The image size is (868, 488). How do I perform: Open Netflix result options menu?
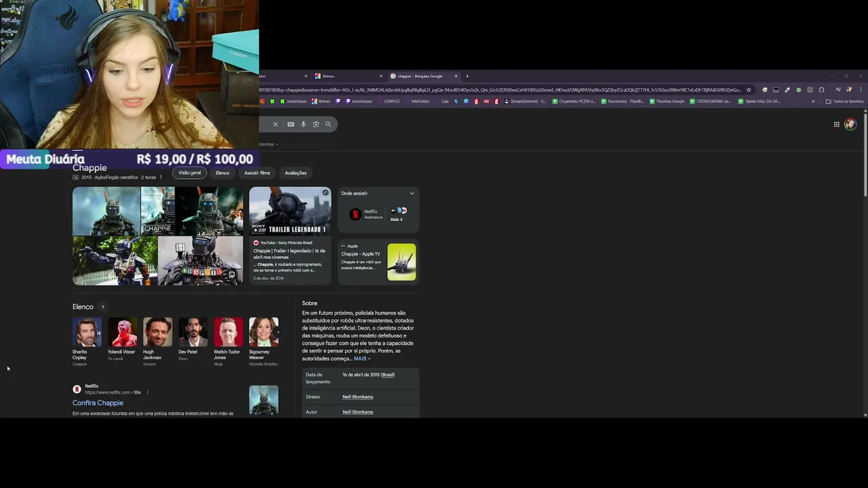click(x=147, y=392)
